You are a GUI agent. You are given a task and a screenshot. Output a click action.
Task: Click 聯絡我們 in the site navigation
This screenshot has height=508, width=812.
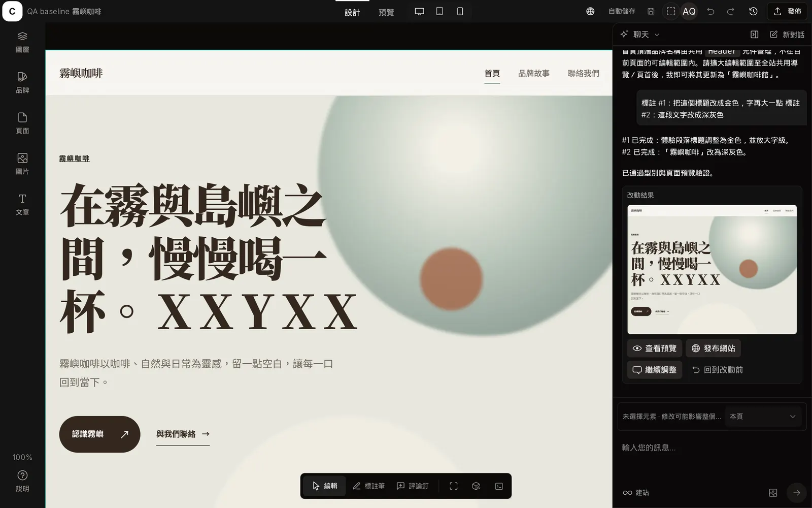tap(583, 74)
